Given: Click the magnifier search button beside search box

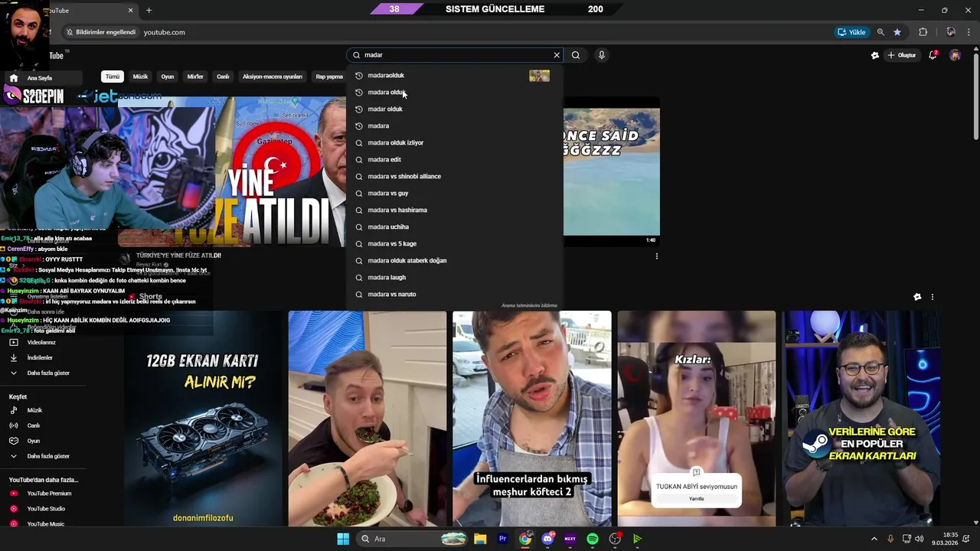Looking at the screenshot, I should 576,55.
